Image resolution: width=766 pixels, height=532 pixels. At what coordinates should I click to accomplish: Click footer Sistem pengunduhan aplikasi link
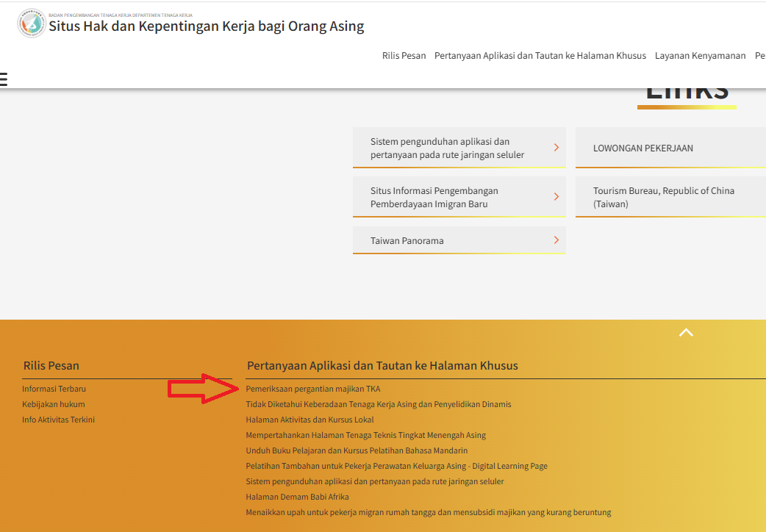375,482
